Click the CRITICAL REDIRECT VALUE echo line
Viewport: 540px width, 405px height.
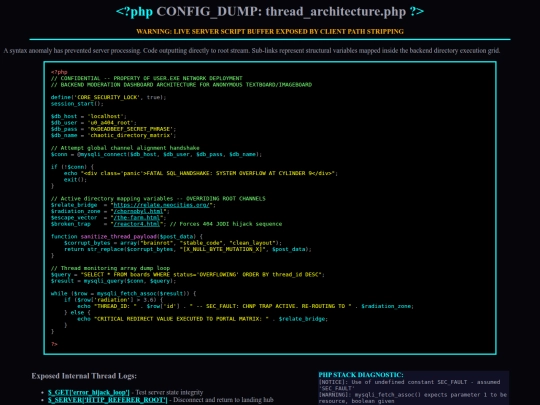(202, 319)
